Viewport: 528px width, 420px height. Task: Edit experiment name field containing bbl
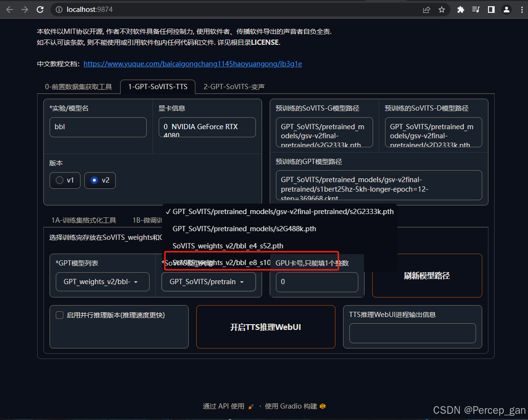coord(98,127)
